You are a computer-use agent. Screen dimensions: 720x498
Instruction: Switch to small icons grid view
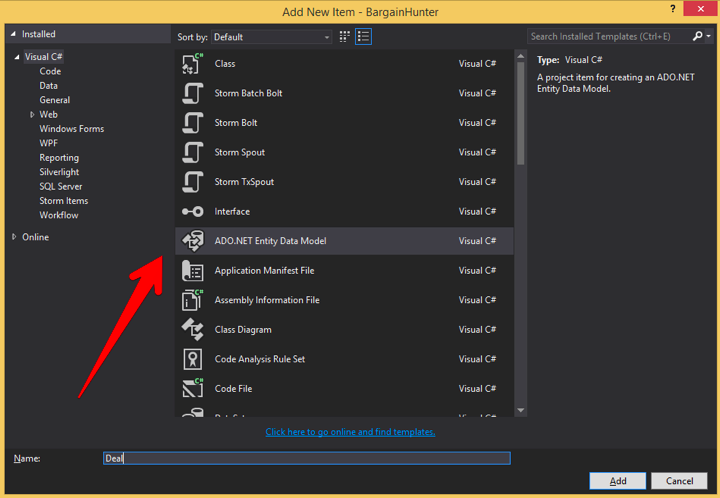[x=344, y=37]
